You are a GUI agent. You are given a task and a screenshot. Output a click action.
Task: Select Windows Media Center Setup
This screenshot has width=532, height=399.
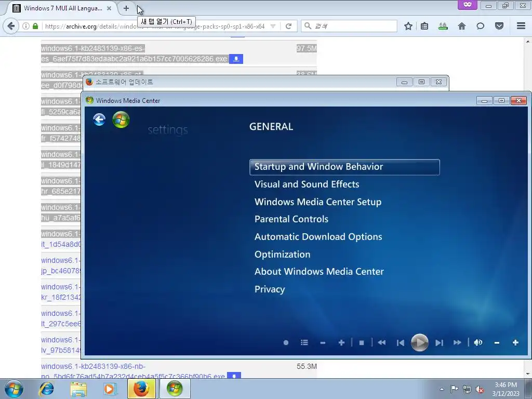[318, 202]
